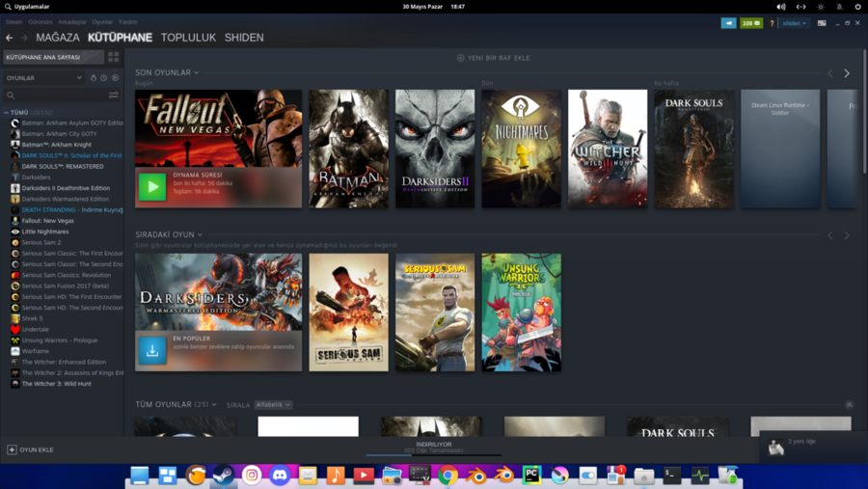Image resolution: width=868 pixels, height=489 pixels.
Task: Open Batman Arkham Knight cover in recent games
Action: click(x=348, y=149)
